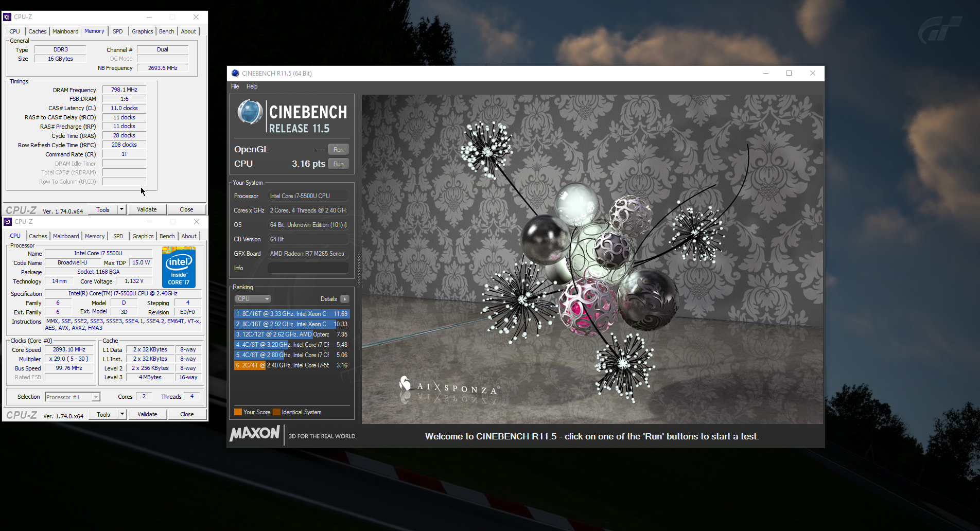The height and width of the screenshot is (531, 980).
Task: Click the CPU-Z app icon in the lower CPU window title bar
Action: click(x=8, y=222)
